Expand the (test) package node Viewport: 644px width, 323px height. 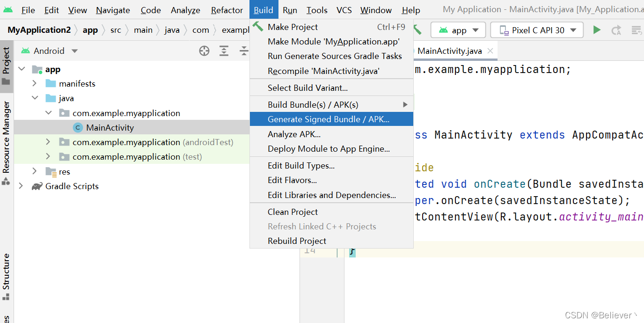click(48, 157)
